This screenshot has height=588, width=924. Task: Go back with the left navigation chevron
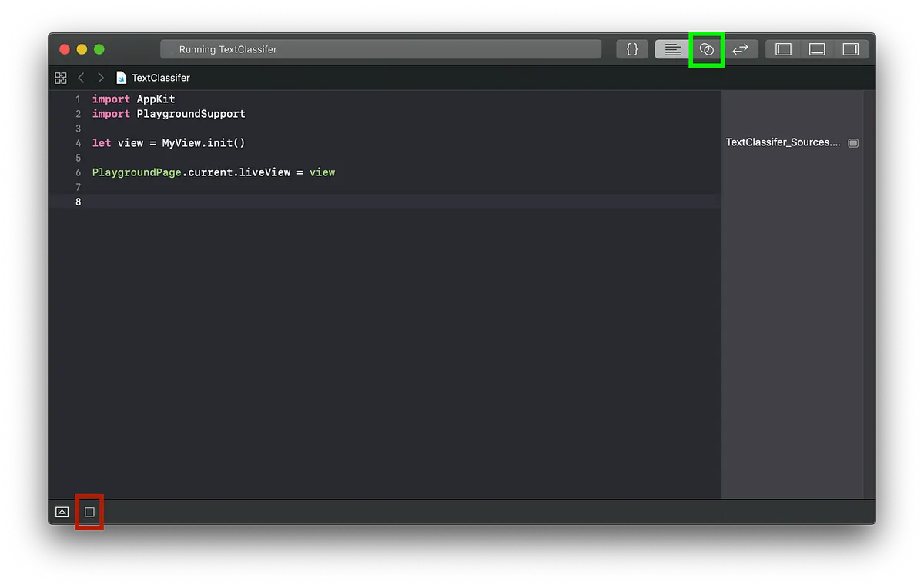82,77
